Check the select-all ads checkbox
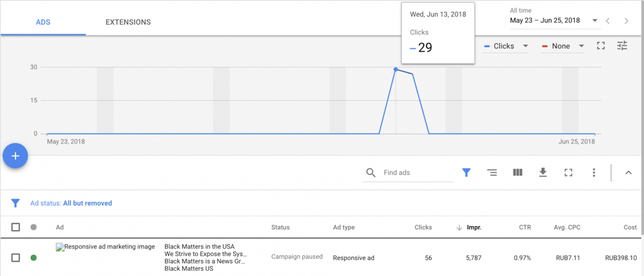644x276 pixels. (15, 227)
